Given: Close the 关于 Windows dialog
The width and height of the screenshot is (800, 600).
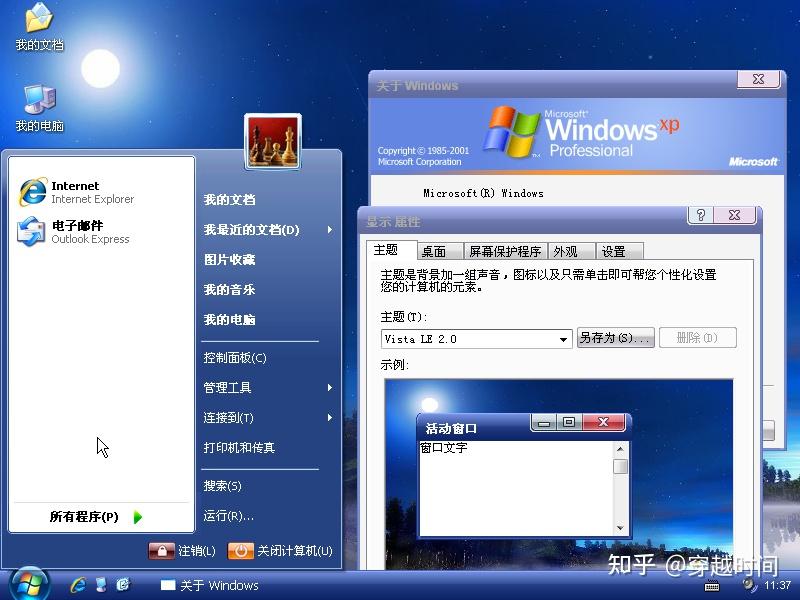Looking at the screenshot, I should click(759, 79).
